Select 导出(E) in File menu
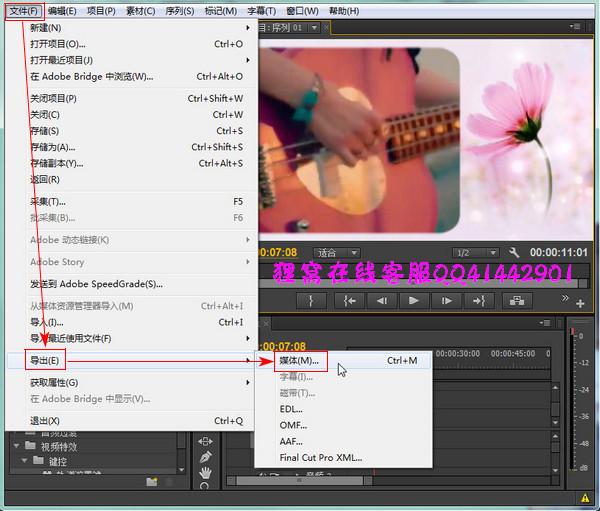The height and width of the screenshot is (511, 600). pos(131,361)
